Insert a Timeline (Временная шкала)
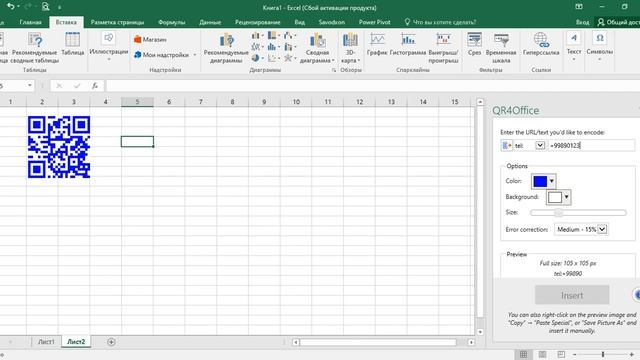 [501, 48]
